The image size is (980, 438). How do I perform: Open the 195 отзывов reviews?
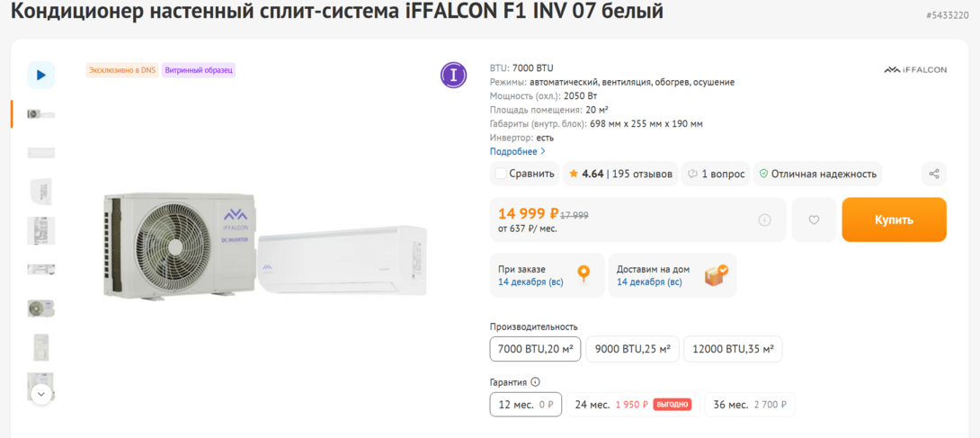643,174
